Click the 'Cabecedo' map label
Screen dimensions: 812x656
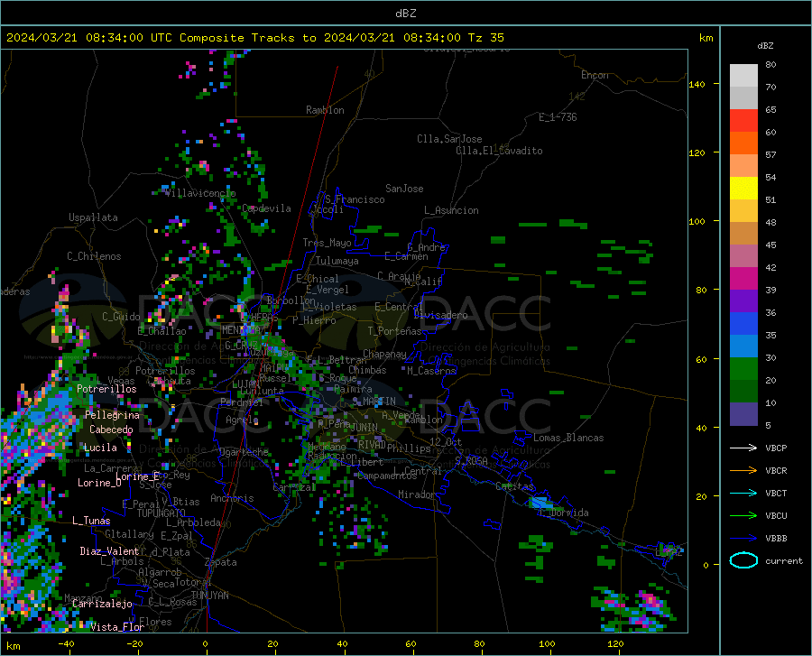[111, 430]
